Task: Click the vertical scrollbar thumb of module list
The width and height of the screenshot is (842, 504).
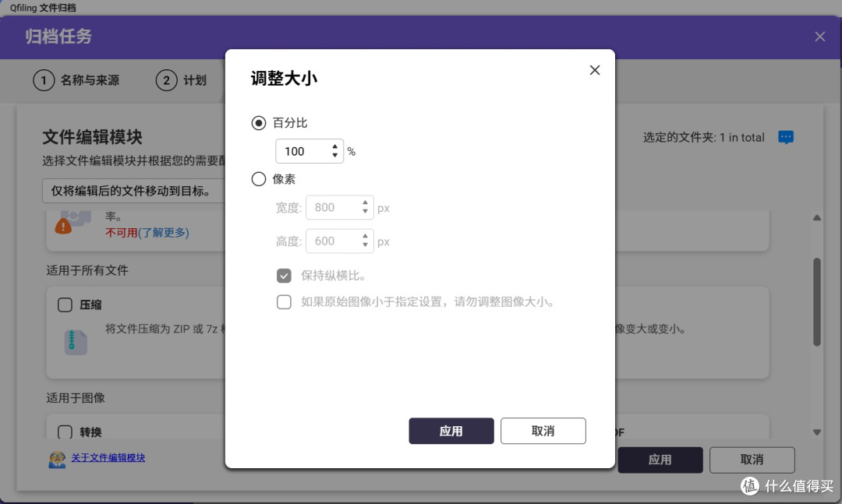Action: pos(817,302)
